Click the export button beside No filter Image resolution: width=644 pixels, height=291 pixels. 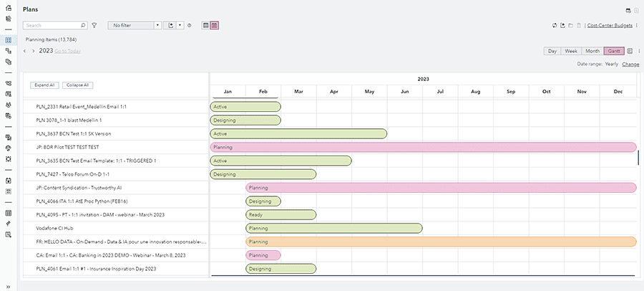pyautogui.click(x=170, y=26)
